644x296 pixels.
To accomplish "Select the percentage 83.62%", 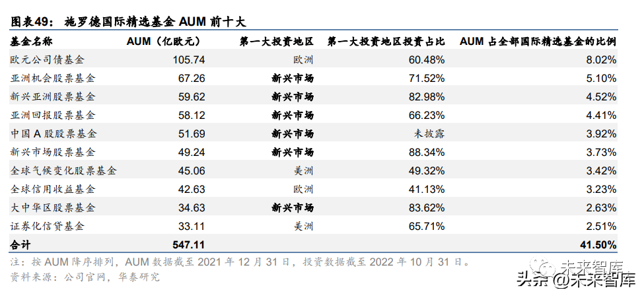I will click(427, 208).
